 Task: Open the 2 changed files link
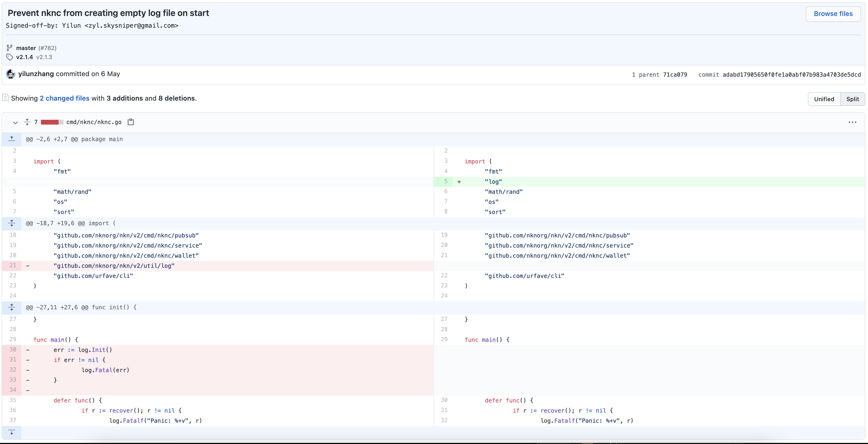click(x=64, y=98)
